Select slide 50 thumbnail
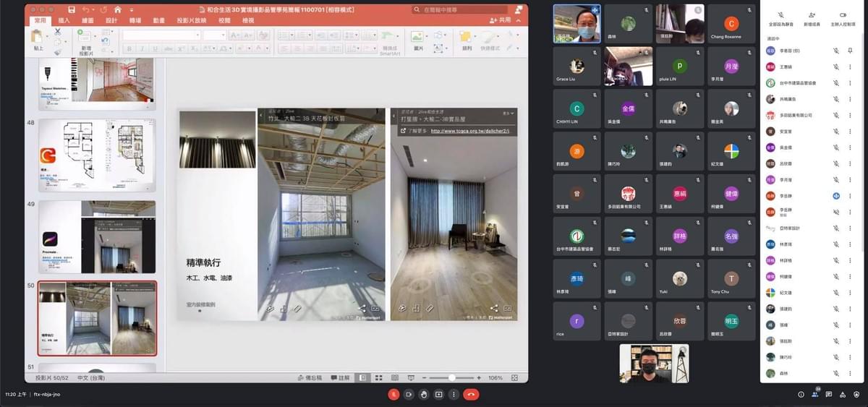The height and width of the screenshot is (407, 868). (97, 318)
